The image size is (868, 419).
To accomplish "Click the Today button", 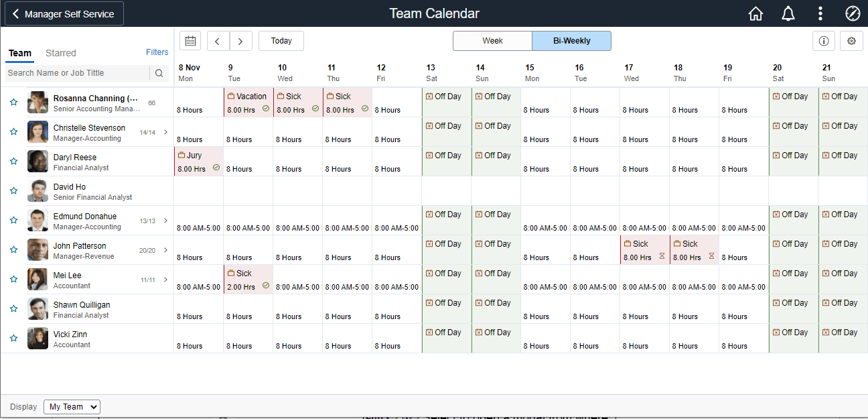I will (x=281, y=40).
